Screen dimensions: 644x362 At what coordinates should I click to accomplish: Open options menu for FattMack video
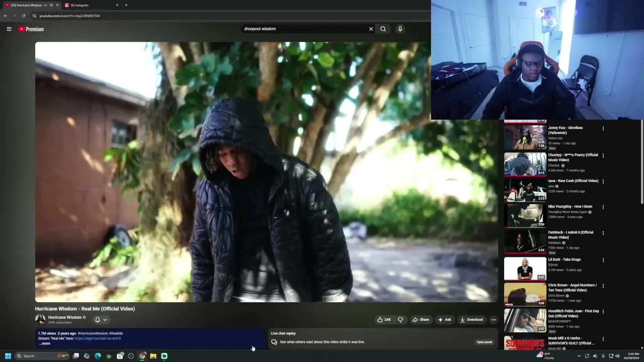(x=603, y=233)
